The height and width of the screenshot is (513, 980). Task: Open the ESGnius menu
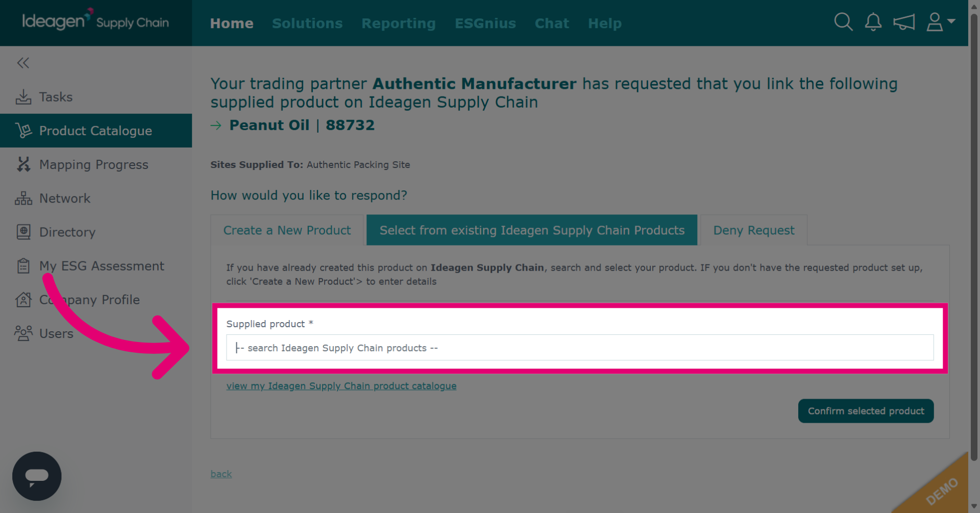485,23
